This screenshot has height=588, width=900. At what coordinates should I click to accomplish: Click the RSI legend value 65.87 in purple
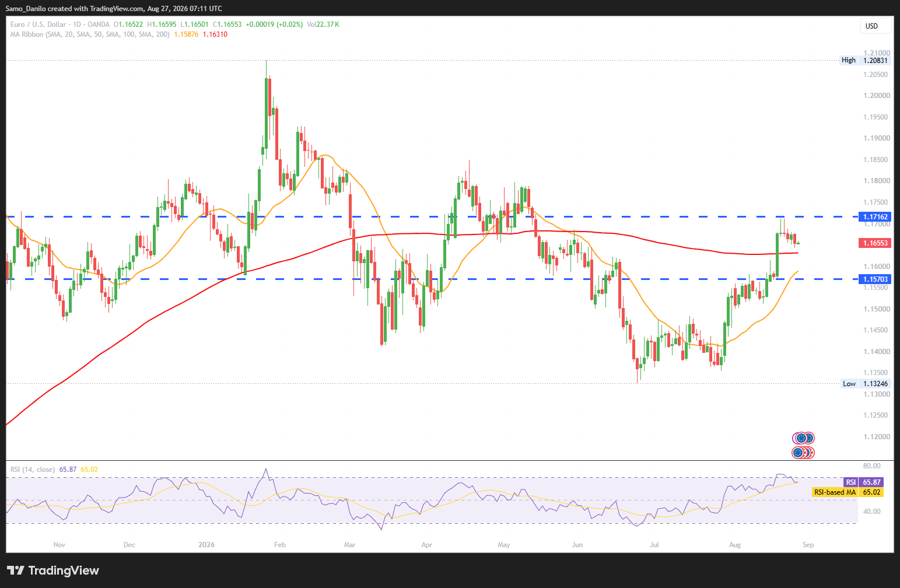[x=68, y=470]
